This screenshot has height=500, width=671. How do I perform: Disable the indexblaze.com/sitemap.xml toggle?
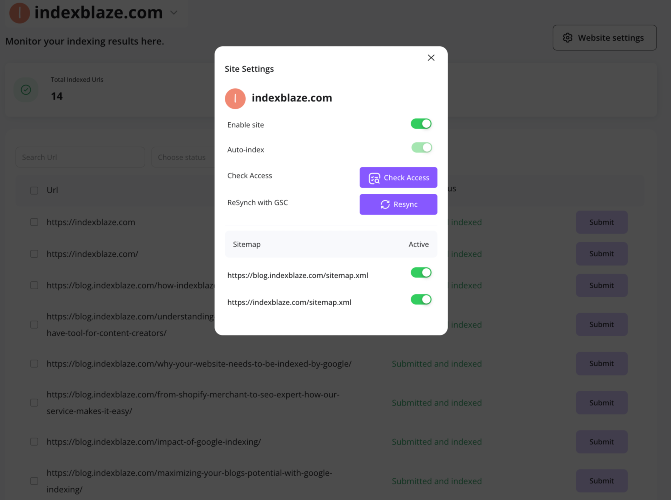coord(421,300)
